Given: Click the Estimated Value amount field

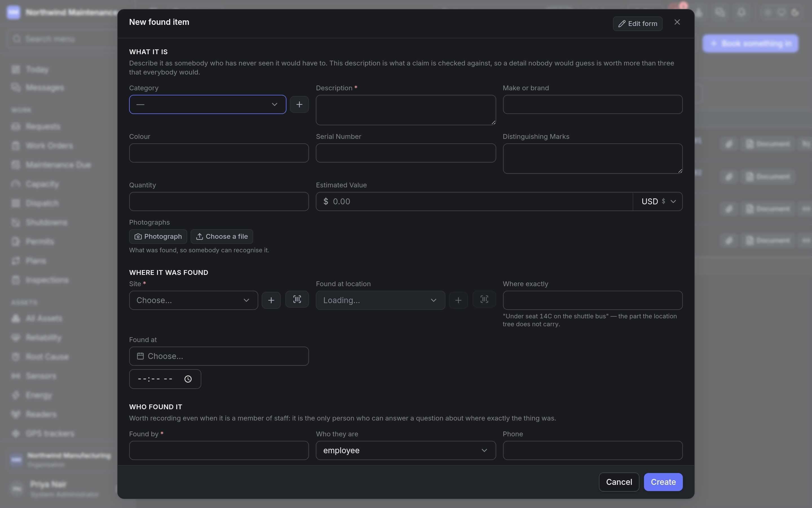Looking at the screenshot, I should click(474, 202).
